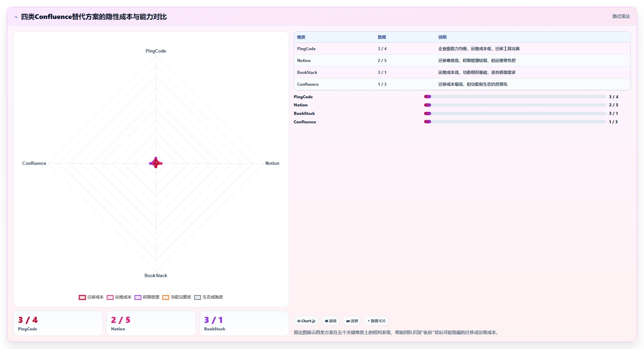The height and width of the screenshot is (349, 644).
Task: Select the 维度 column header
Action: pos(301,37)
